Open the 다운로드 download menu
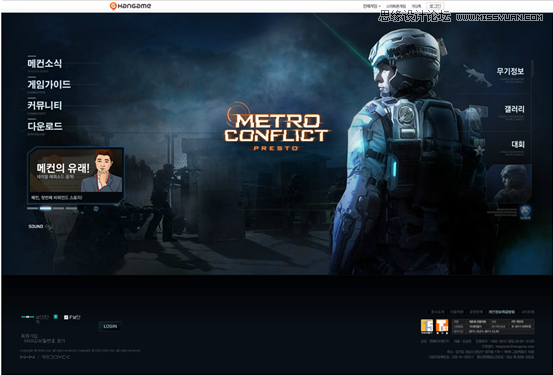This screenshot has width=553, height=375. click(x=45, y=126)
